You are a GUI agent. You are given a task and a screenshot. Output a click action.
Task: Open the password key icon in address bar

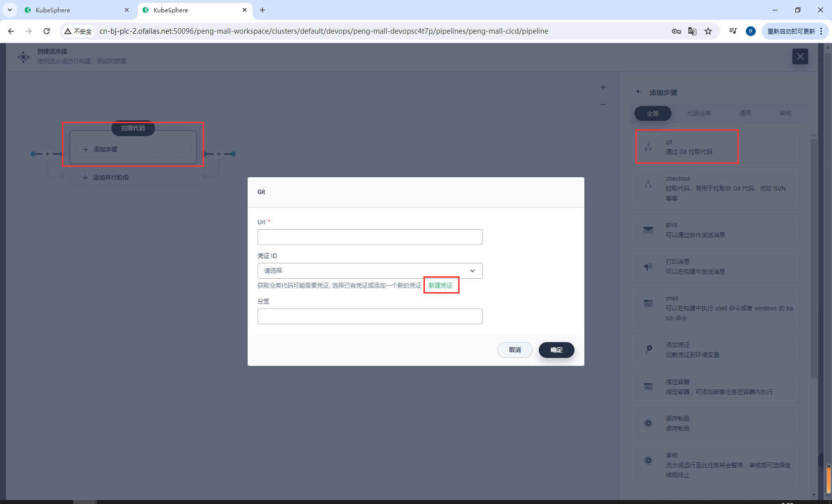point(676,31)
